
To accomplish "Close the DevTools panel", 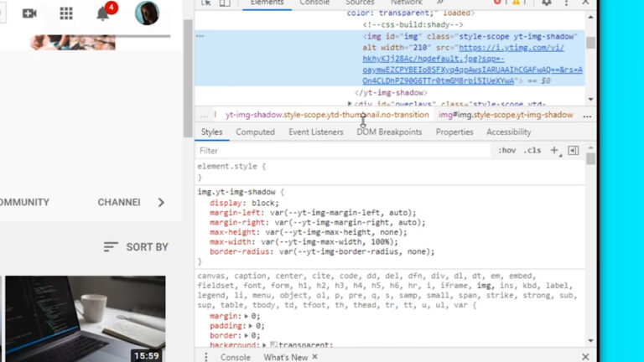I will pos(585,3).
